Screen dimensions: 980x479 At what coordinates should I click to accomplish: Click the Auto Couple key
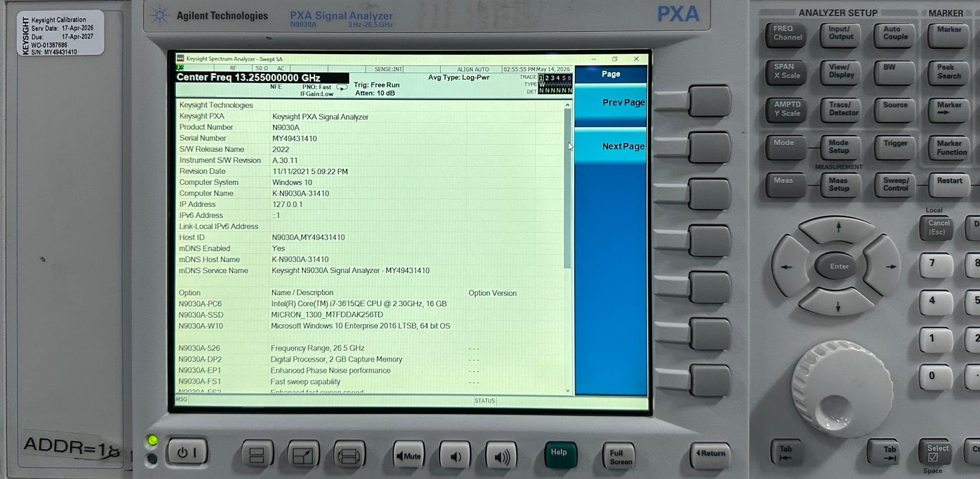pos(895,34)
